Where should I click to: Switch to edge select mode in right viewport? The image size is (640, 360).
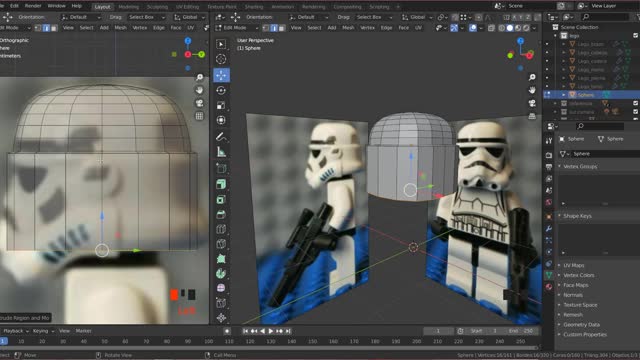274,28
